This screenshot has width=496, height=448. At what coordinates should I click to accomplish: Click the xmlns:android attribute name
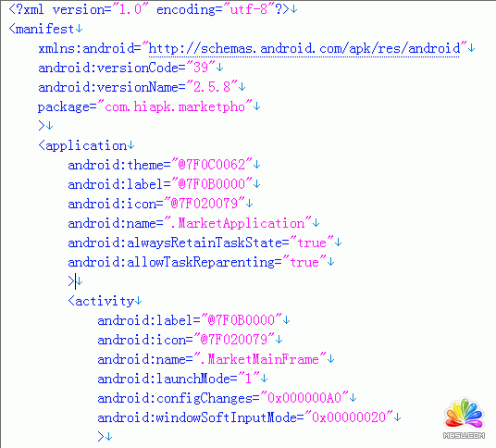tap(86, 49)
